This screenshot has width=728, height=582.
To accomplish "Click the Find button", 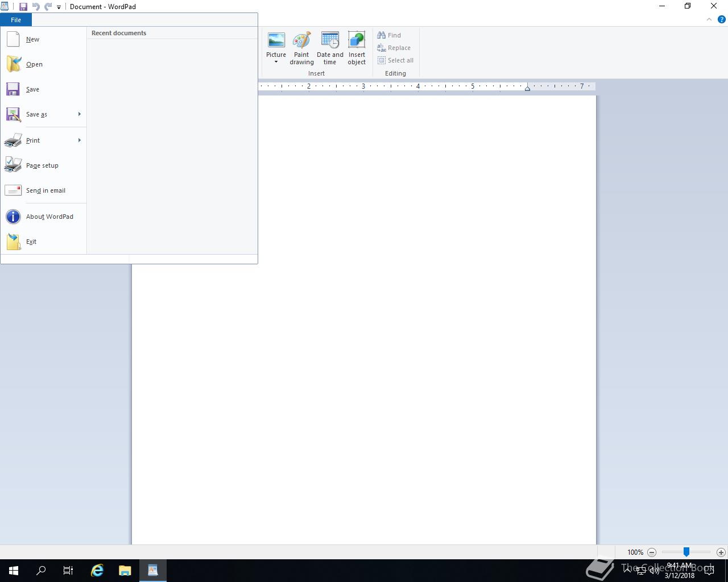I will 390,35.
